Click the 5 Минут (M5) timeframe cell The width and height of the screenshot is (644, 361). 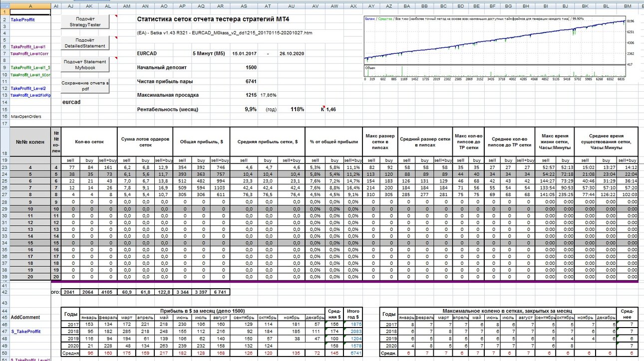point(208,53)
